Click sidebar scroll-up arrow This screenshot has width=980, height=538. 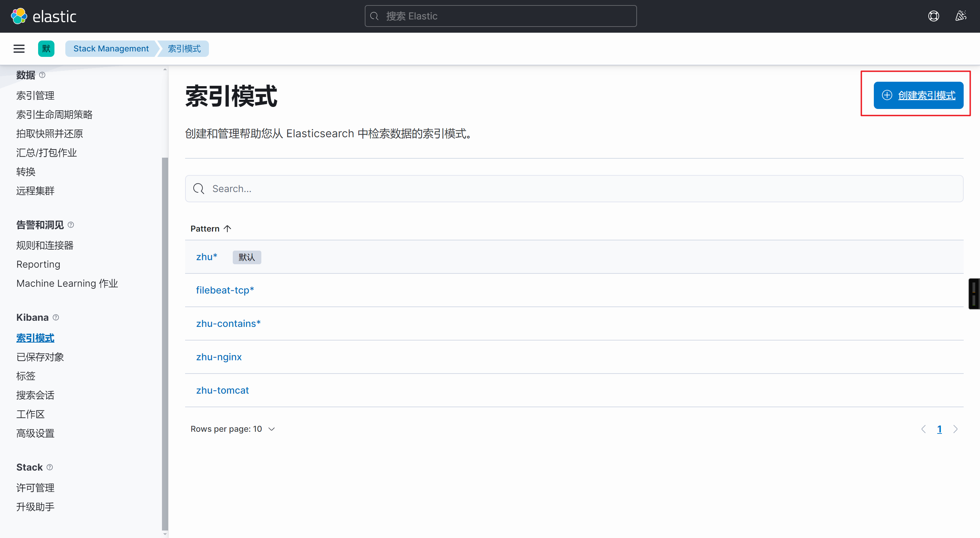tap(165, 69)
